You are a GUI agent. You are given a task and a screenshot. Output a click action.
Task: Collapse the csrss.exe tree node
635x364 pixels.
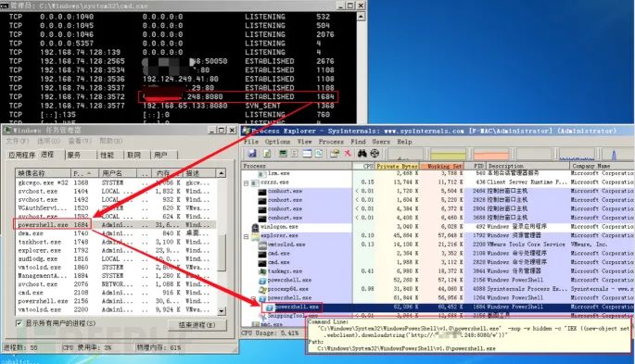click(x=246, y=182)
